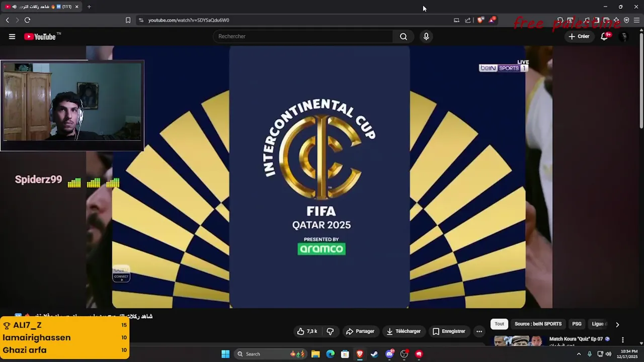The height and width of the screenshot is (362, 644).
Task: Click the taskbar Search box
Action: point(270,354)
